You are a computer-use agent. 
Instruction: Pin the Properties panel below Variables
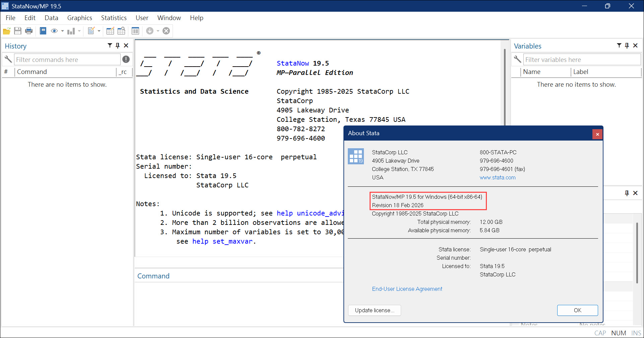tap(627, 193)
